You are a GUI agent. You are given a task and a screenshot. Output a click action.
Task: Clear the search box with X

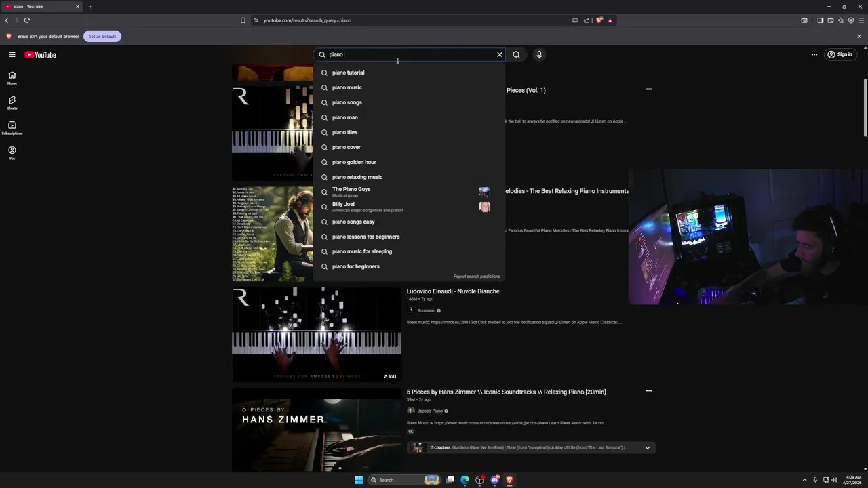[x=500, y=54]
